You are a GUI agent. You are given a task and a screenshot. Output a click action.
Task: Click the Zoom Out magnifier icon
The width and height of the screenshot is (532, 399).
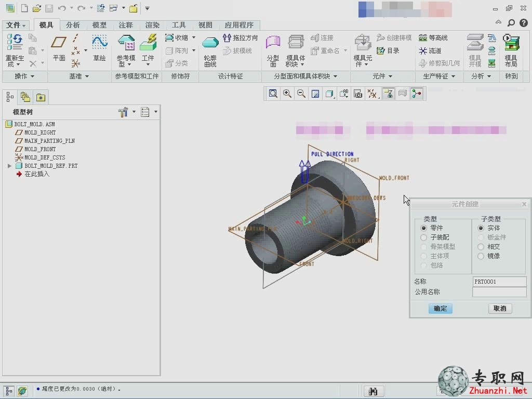pyautogui.click(x=301, y=94)
